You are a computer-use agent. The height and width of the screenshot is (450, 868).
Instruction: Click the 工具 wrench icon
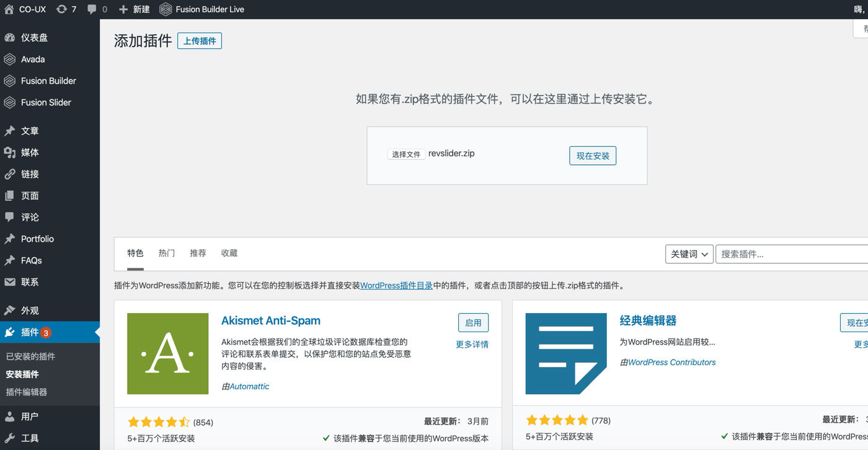click(x=9, y=438)
